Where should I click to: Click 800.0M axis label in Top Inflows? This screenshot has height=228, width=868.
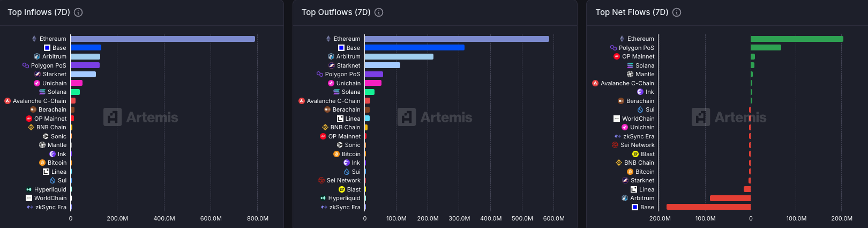click(x=258, y=218)
